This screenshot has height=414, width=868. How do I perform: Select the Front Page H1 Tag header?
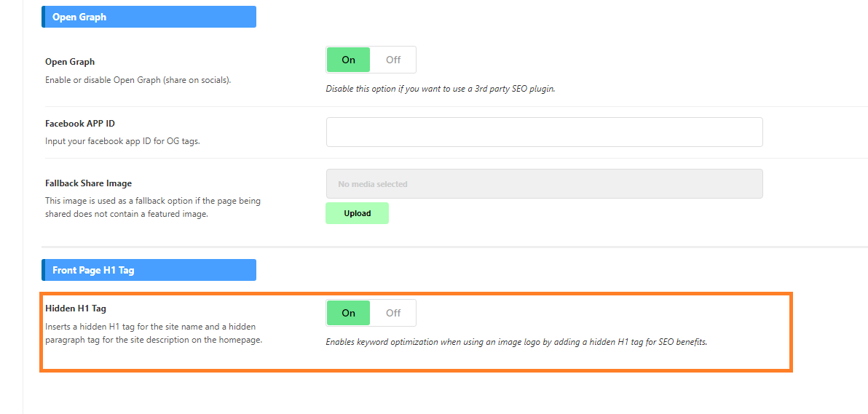pyautogui.click(x=149, y=270)
